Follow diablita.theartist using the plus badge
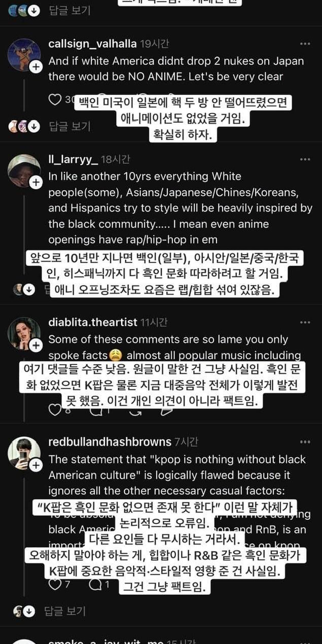This screenshot has height=644, width=322. click(x=36, y=346)
